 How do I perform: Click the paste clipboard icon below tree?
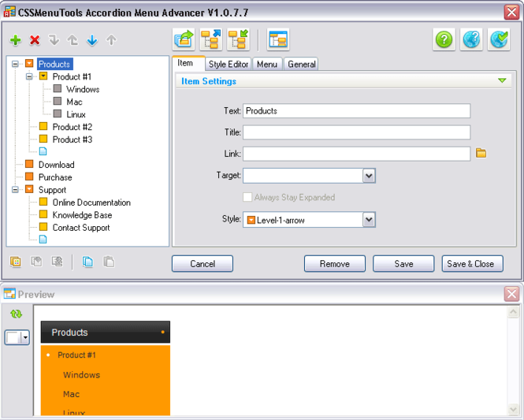pos(109,262)
